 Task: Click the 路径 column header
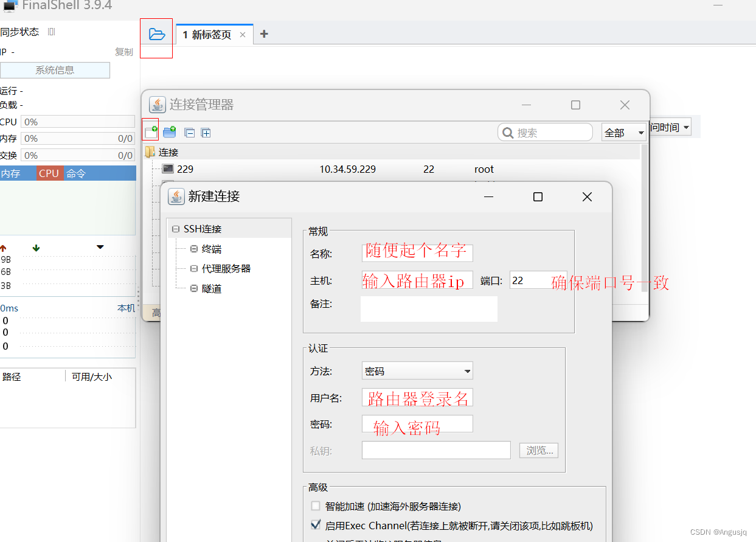(12, 377)
